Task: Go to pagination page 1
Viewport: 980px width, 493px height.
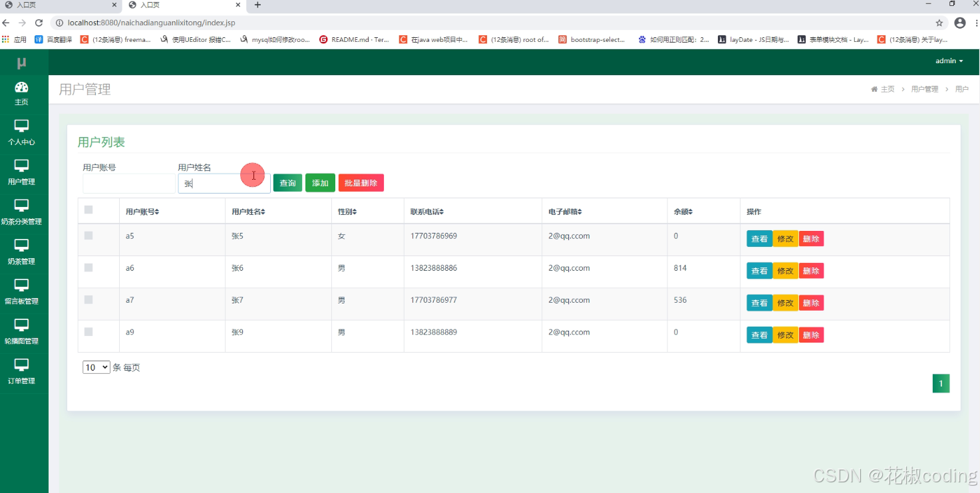Action: pyautogui.click(x=941, y=384)
